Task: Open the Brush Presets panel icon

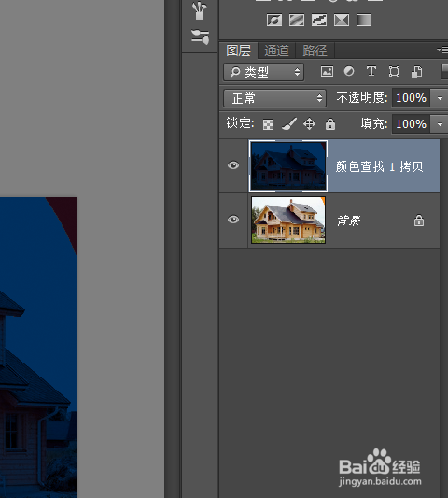Action: [x=201, y=10]
